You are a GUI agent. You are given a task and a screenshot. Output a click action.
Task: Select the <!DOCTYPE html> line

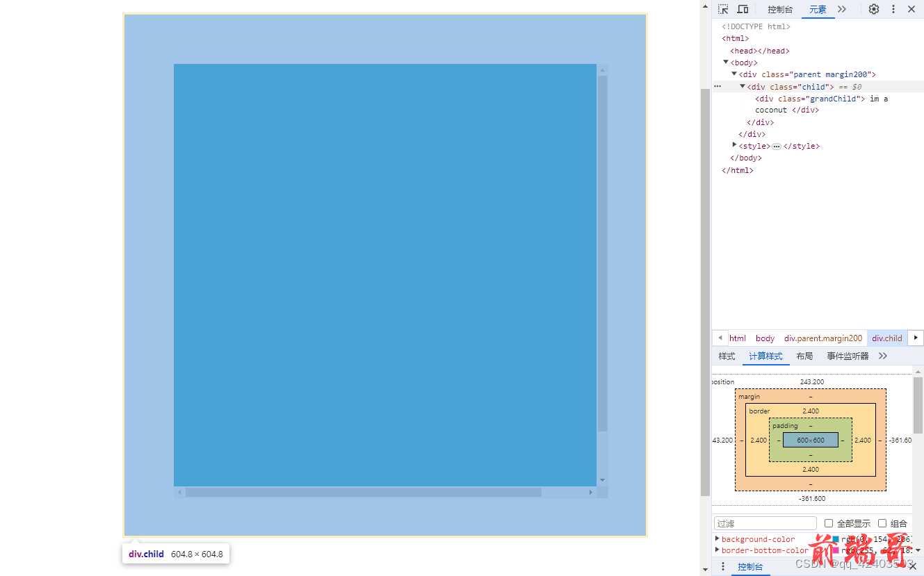[x=756, y=26]
